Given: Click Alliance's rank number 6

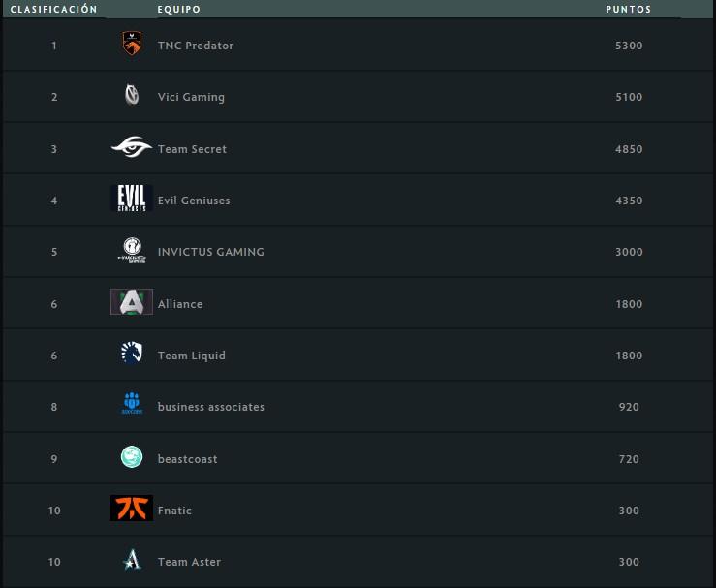Looking at the screenshot, I should point(54,304).
